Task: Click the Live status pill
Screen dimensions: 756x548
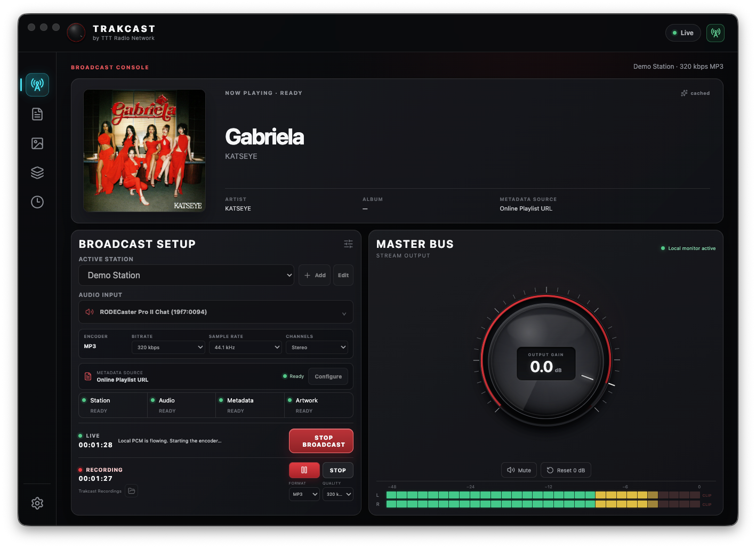Action: 683,33
